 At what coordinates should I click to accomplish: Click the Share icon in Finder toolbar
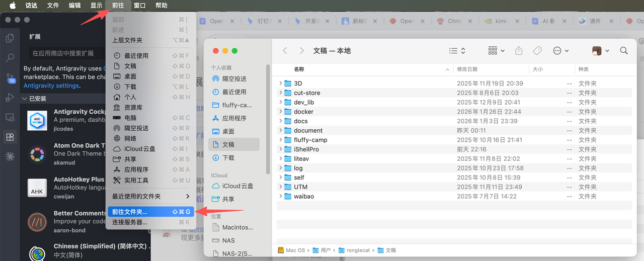[x=519, y=51]
